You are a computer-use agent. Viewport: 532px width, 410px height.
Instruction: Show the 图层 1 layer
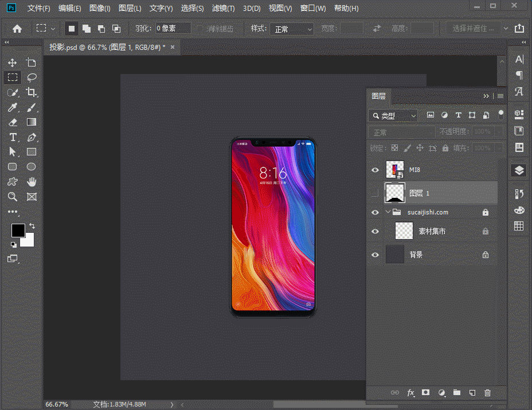pyautogui.click(x=375, y=193)
